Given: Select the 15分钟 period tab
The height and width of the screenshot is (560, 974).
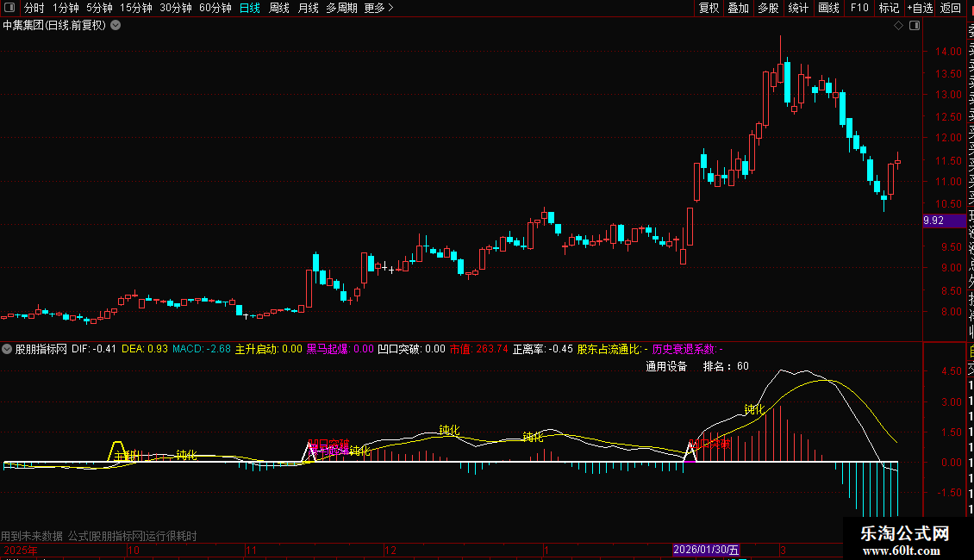Looking at the screenshot, I should (136, 8).
